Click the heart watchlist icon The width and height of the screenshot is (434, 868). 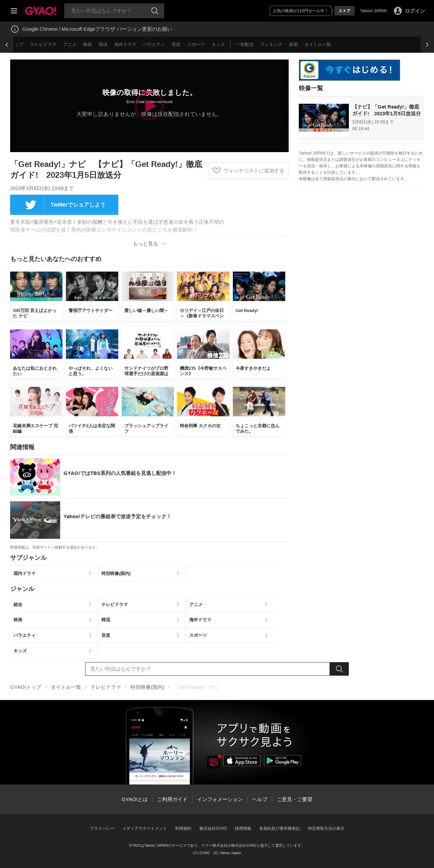coord(217,171)
